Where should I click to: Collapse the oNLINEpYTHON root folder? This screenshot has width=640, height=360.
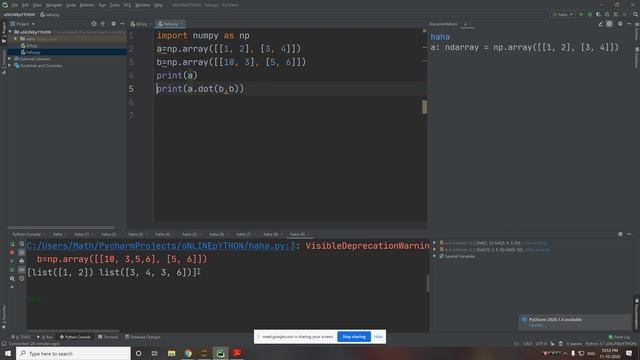(x=10, y=32)
